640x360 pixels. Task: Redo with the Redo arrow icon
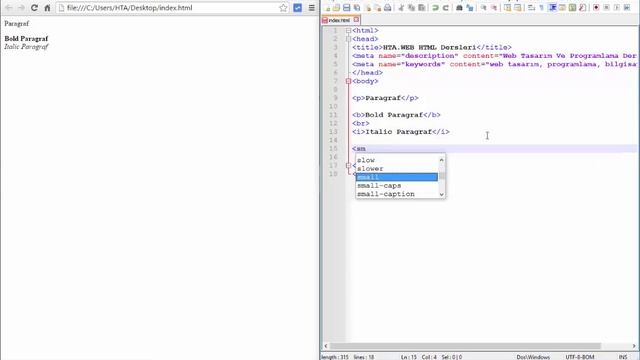pos(446,8)
